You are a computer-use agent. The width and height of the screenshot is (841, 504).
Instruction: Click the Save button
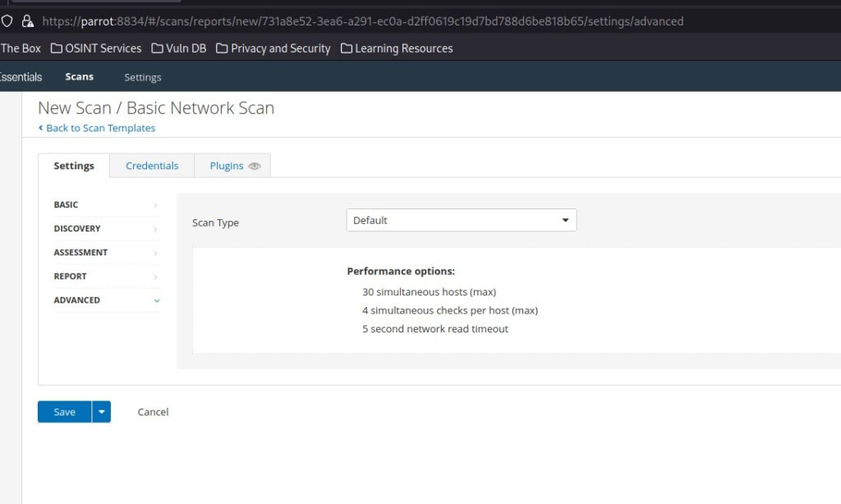click(x=64, y=412)
